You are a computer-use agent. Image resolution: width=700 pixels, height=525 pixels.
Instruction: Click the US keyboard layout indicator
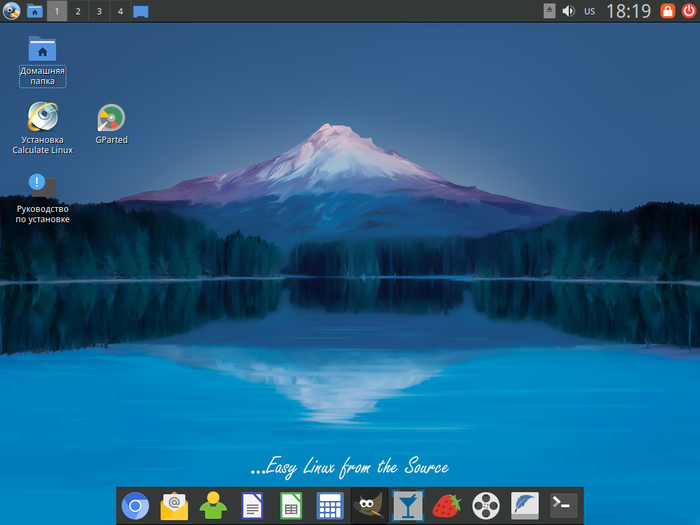coord(590,11)
